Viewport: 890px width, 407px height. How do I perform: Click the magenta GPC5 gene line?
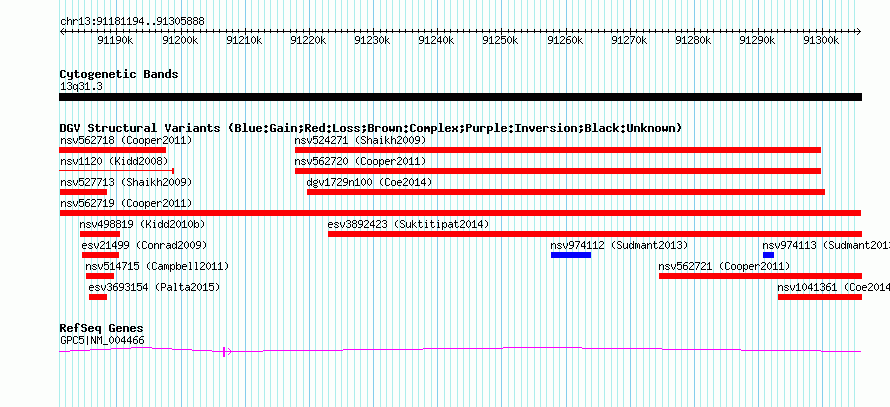pos(460,350)
